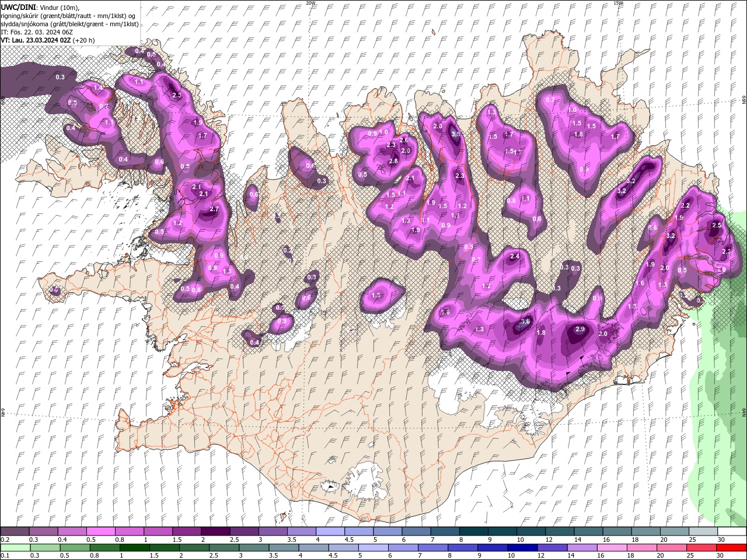The height and width of the screenshot is (560, 747).
Task: Select the "2.7" snowfall value on the map
Action: coord(214,209)
